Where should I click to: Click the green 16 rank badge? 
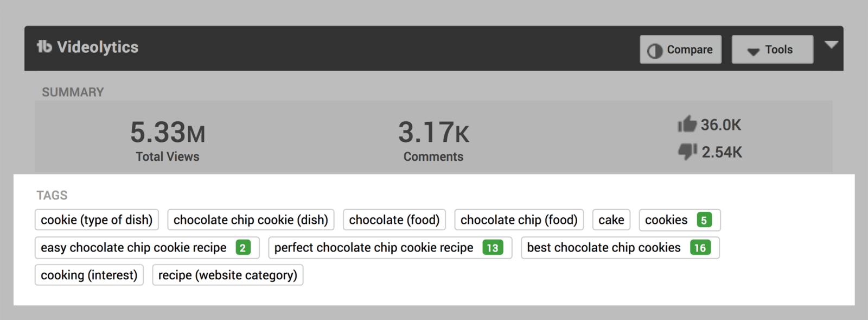click(x=700, y=248)
